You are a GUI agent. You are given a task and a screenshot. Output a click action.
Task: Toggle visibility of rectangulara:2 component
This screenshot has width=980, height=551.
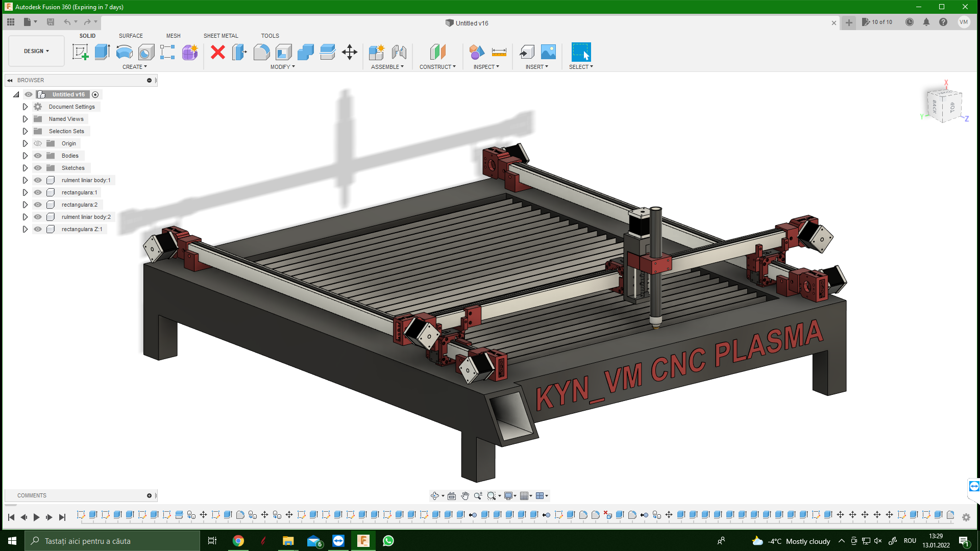[x=38, y=205]
